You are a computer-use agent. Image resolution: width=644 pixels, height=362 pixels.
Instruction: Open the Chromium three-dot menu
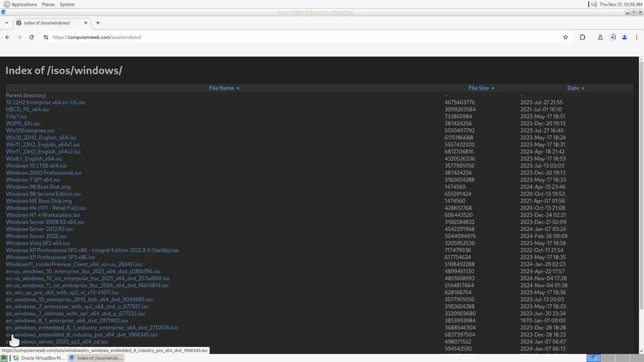(x=637, y=37)
